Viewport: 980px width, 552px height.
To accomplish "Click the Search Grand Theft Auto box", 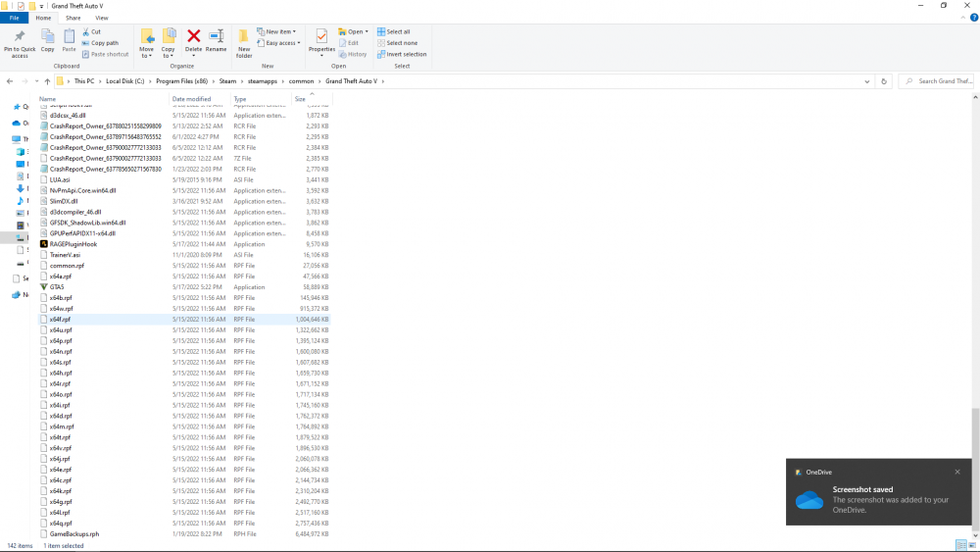I will (x=941, y=81).
